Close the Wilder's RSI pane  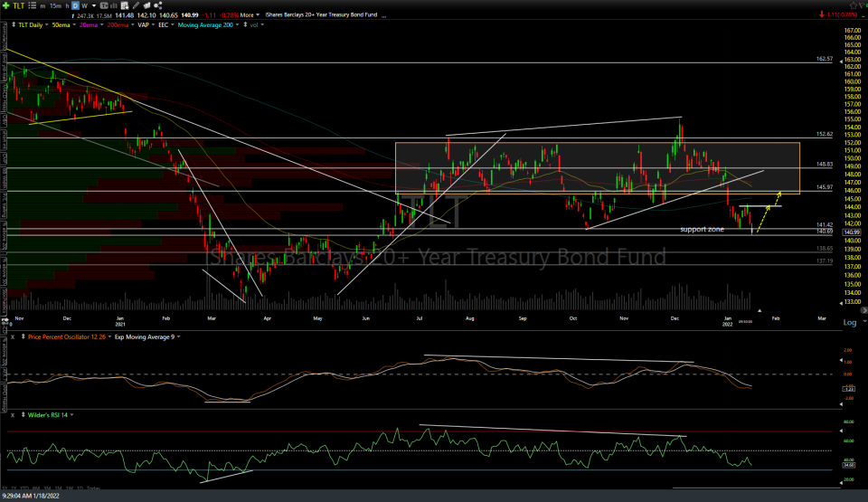(x=12, y=415)
